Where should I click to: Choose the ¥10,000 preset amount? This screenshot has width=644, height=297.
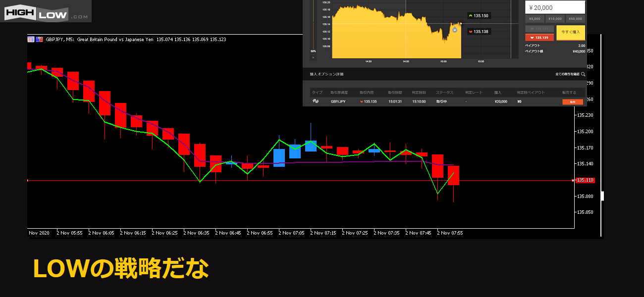555,19
